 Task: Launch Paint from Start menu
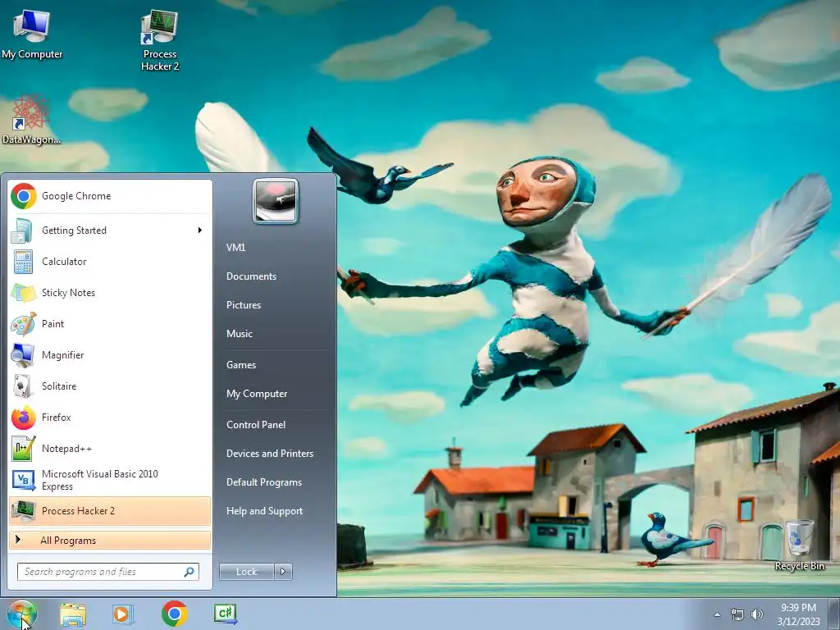click(x=110, y=323)
